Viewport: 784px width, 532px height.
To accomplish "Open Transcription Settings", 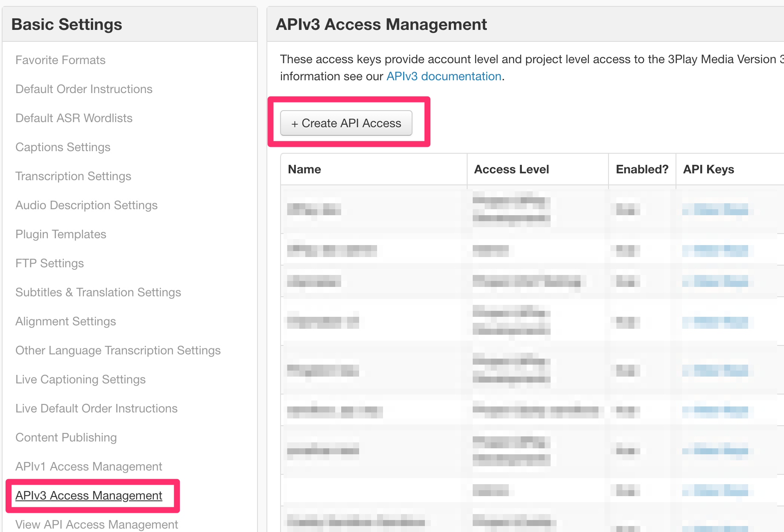I will [x=73, y=176].
